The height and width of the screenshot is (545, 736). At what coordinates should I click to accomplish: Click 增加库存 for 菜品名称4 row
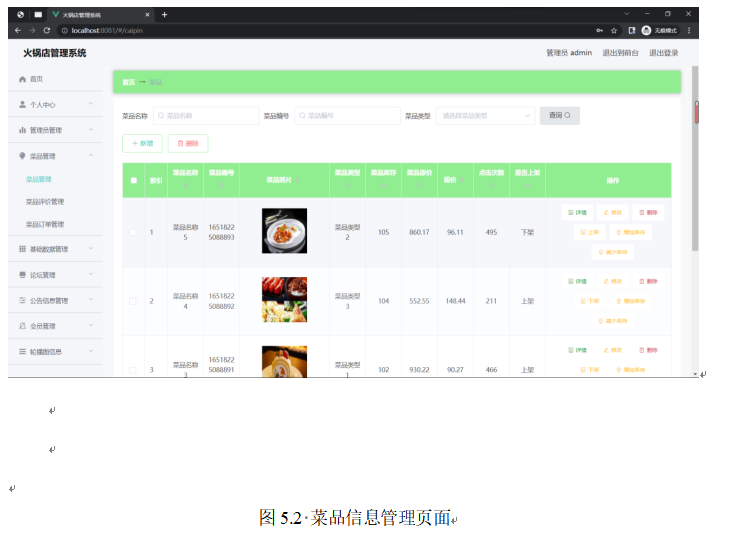630,301
